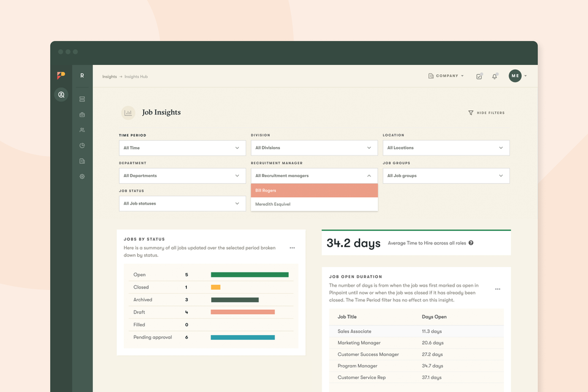Expand the All Divisions dropdown
This screenshot has width=588, height=392.
pyautogui.click(x=314, y=148)
